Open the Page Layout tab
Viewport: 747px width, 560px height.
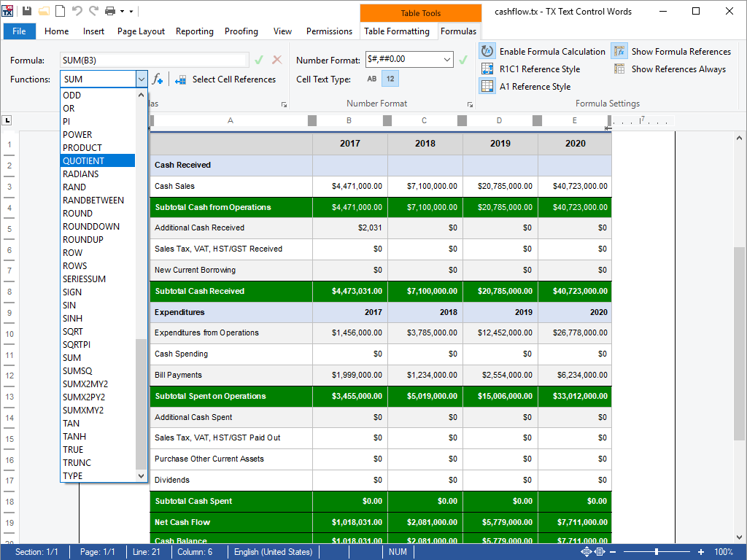coord(141,31)
